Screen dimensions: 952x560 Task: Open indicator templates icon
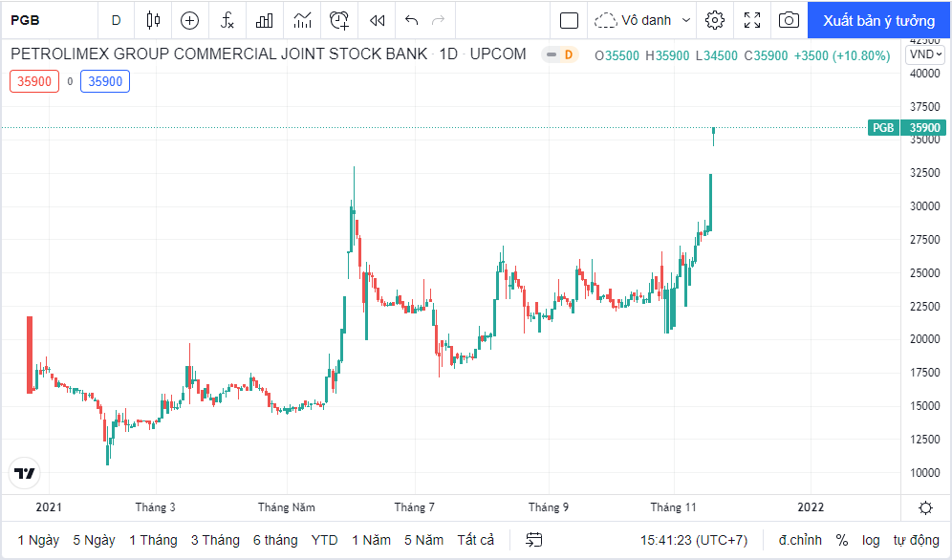302,20
